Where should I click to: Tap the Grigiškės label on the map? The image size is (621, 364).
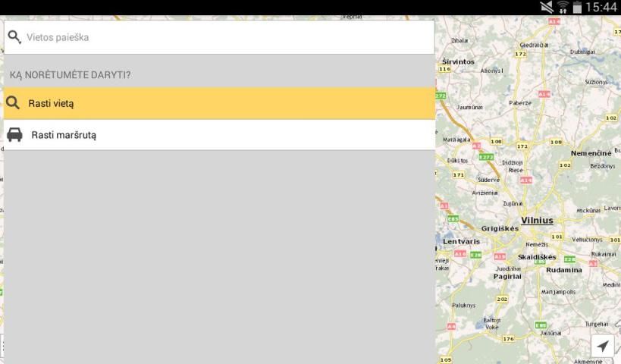click(500, 228)
